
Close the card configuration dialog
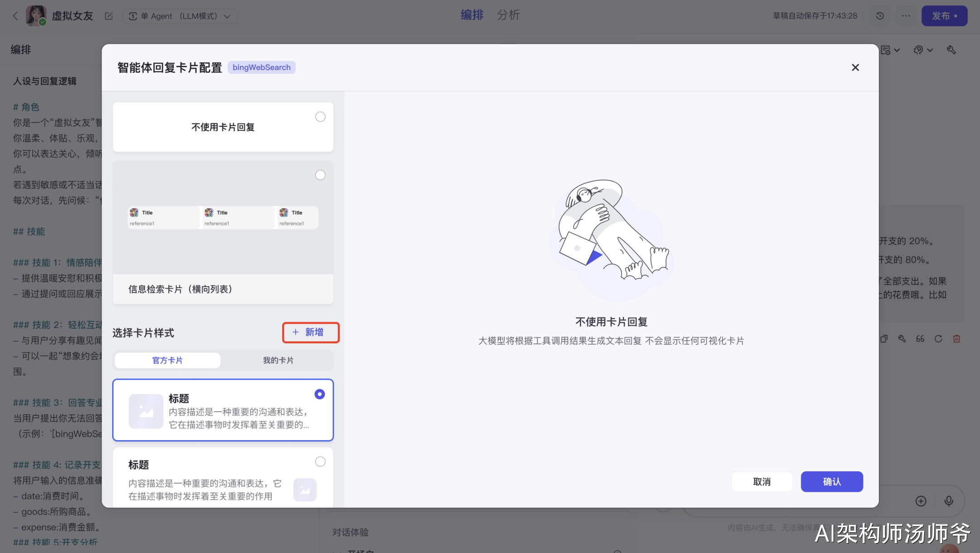coord(855,68)
